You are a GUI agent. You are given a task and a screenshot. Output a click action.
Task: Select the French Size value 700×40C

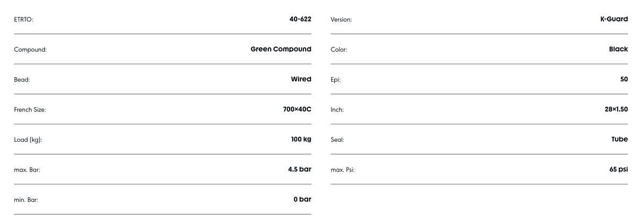point(297,109)
